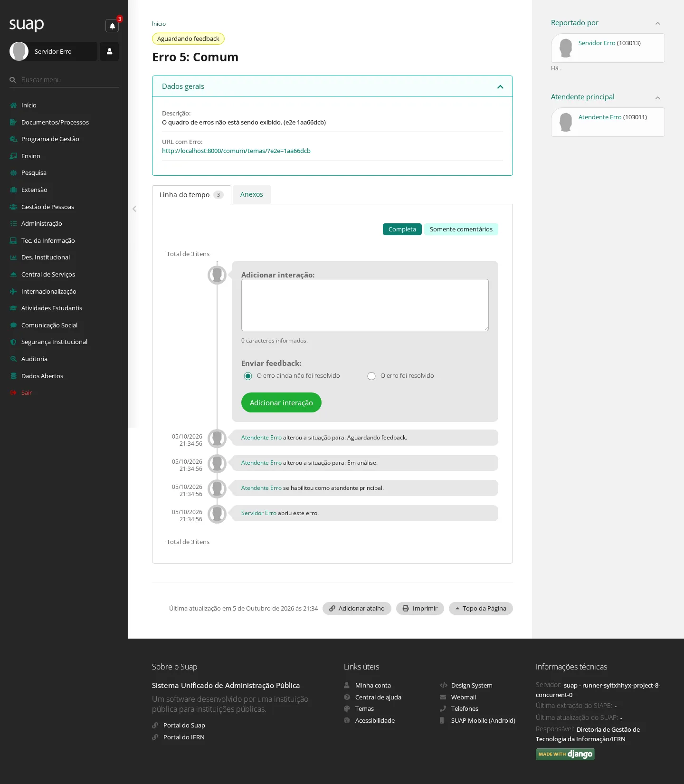Screen dimensions: 684x784
Task: Open Ensino menu item
Action: pos(31,156)
